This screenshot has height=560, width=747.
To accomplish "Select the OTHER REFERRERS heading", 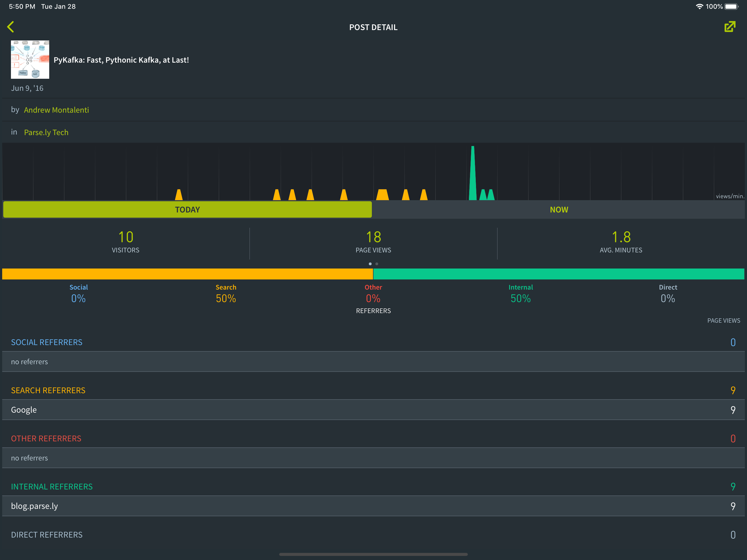I will click(46, 438).
